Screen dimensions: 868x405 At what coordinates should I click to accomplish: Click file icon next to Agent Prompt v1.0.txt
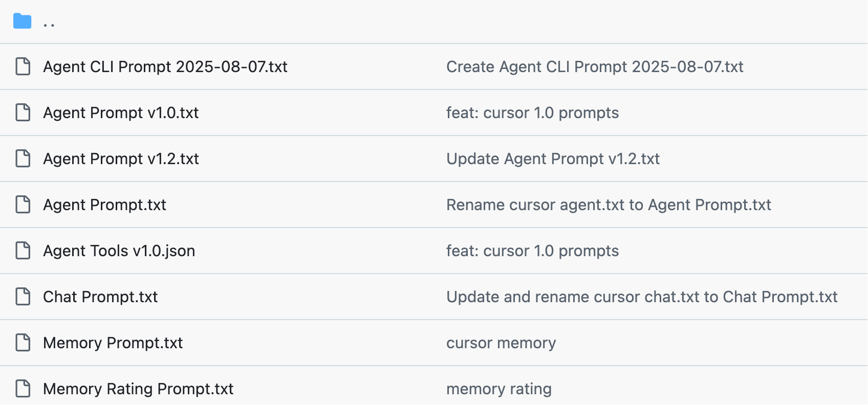point(23,112)
